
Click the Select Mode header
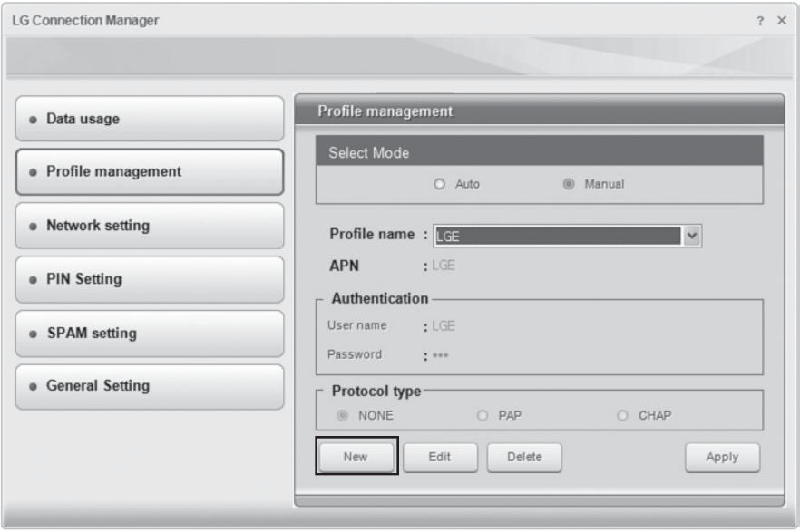540,152
